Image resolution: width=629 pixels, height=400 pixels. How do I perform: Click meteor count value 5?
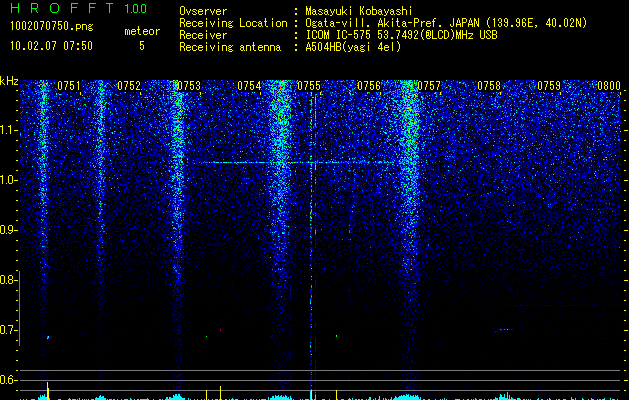tap(142, 46)
